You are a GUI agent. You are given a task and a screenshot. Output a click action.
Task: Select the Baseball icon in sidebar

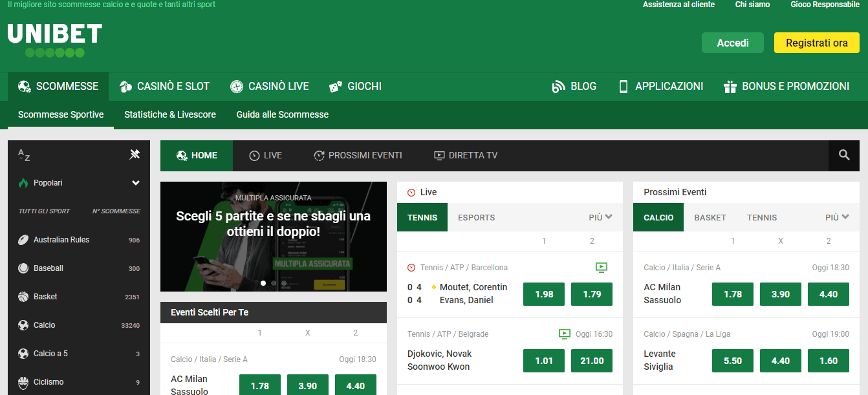coord(23,268)
